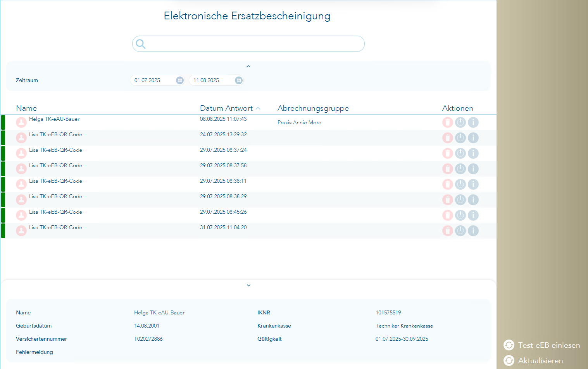The height and width of the screenshot is (369, 588).
Task: Click the magnifier icon in the search bar
Action: (x=141, y=44)
